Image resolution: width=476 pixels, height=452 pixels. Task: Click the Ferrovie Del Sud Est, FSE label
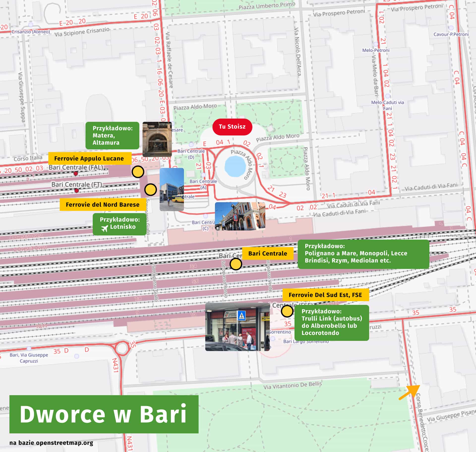point(326,295)
